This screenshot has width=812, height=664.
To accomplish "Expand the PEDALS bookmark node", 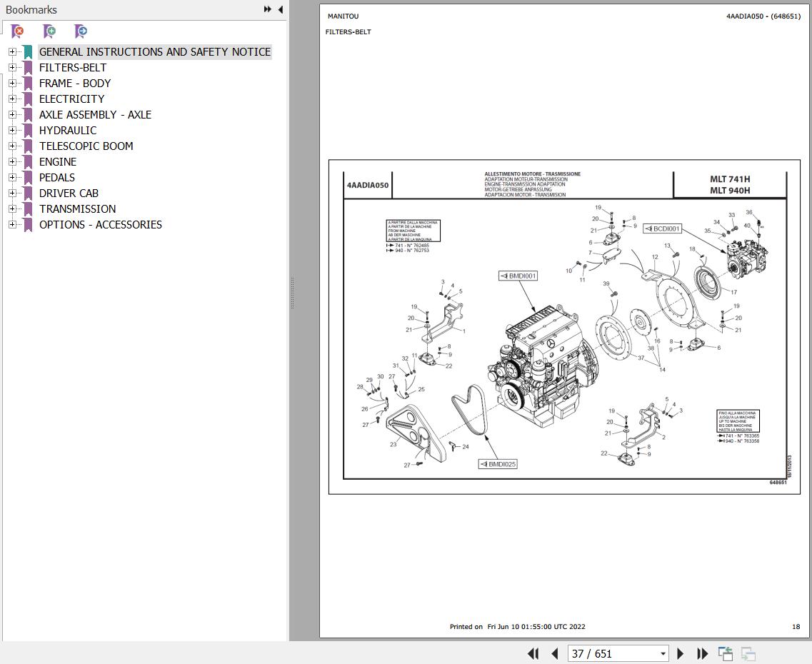I will (x=12, y=177).
